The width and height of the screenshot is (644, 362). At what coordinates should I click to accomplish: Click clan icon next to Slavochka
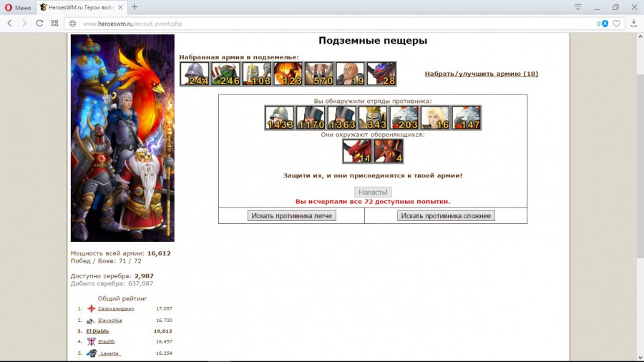(91, 321)
